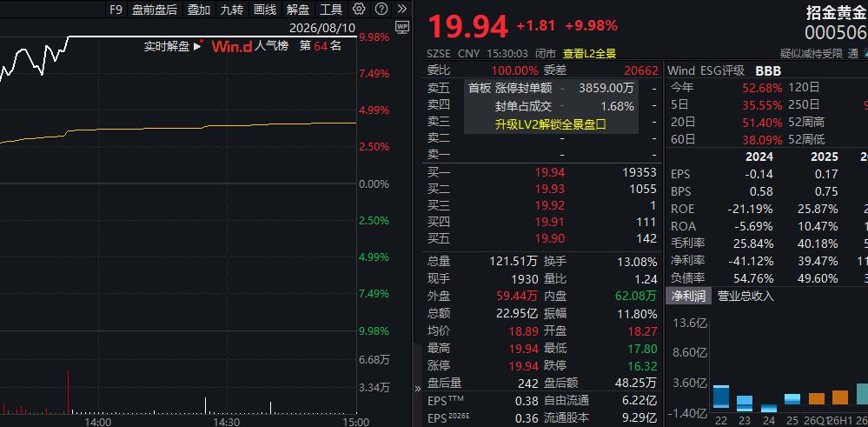Select 买一 bid price 19.94
Image resolution: width=868 pixels, height=427 pixels.
[x=550, y=173]
